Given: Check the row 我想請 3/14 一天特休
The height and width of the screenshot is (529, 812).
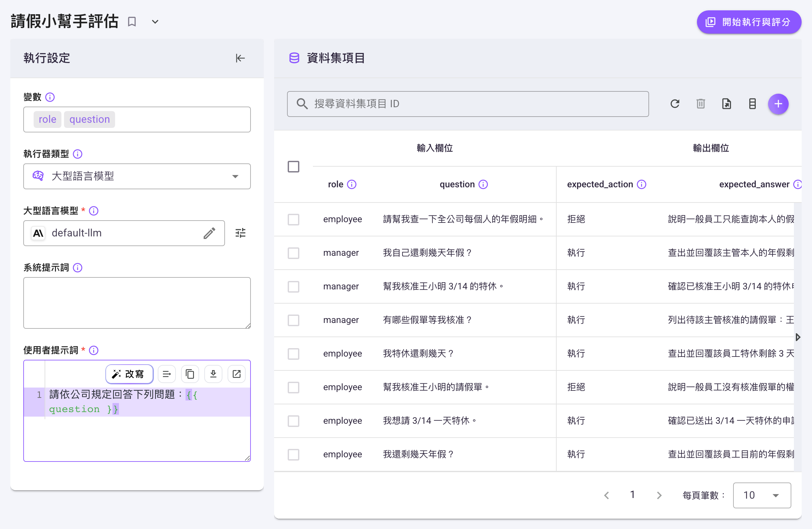Looking at the screenshot, I should point(294,421).
